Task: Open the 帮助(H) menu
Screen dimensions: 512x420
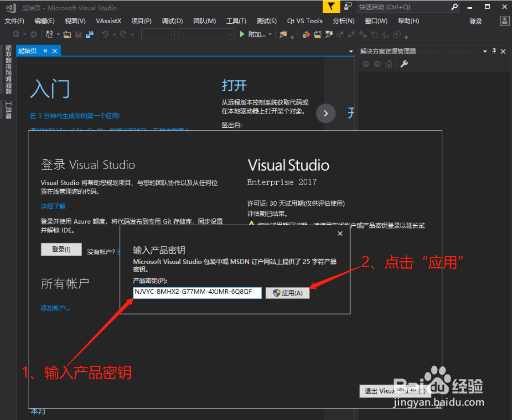Action: (408, 21)
